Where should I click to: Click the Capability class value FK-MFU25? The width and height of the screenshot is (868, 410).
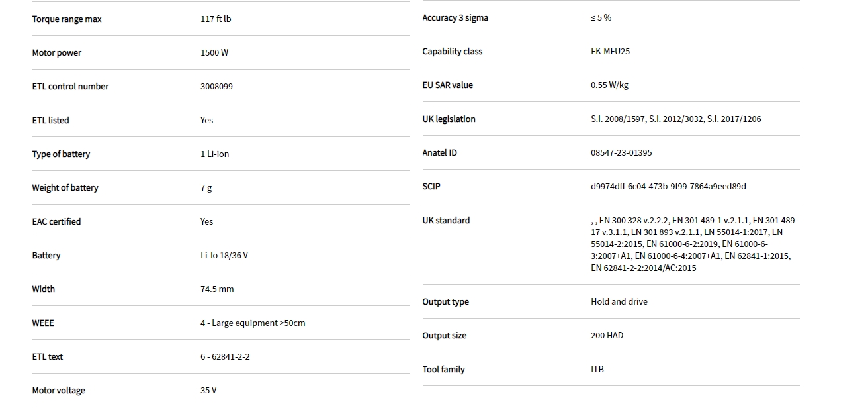(x=610, y=52)
